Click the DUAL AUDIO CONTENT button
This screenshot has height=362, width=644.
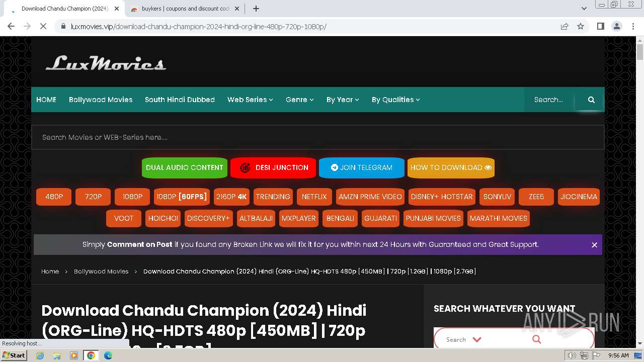pos(185,167)
